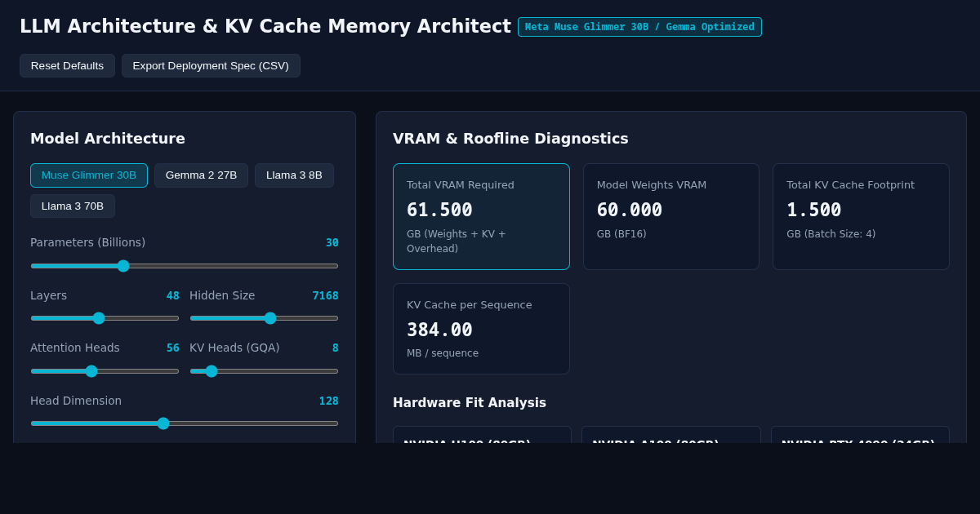Click the 61.500 total VRAM value
980x514 pixels.
[439, 210]
